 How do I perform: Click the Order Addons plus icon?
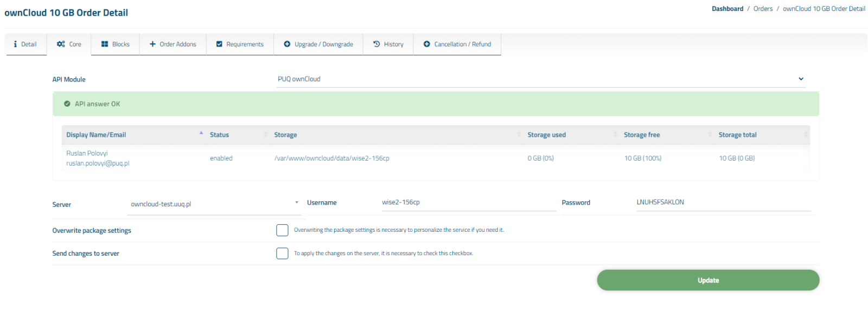coord(152,45)
